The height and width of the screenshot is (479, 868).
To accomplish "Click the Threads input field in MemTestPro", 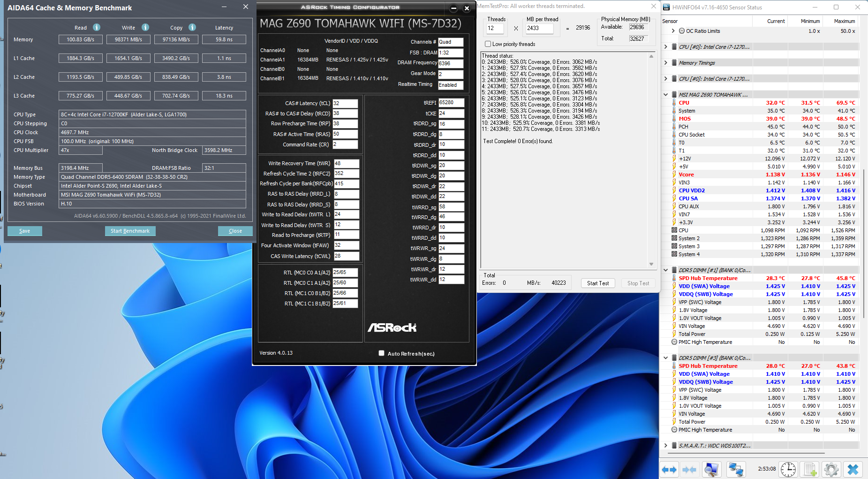I will point(495,28).
